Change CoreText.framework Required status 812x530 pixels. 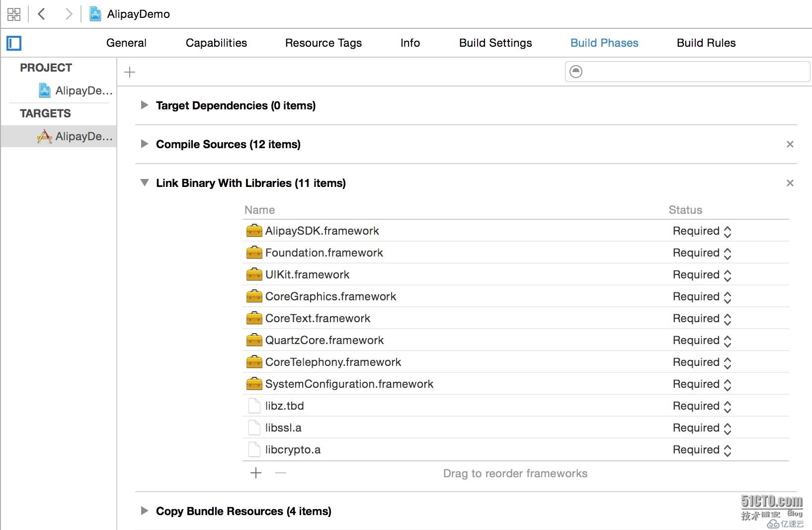pos(702,319)
